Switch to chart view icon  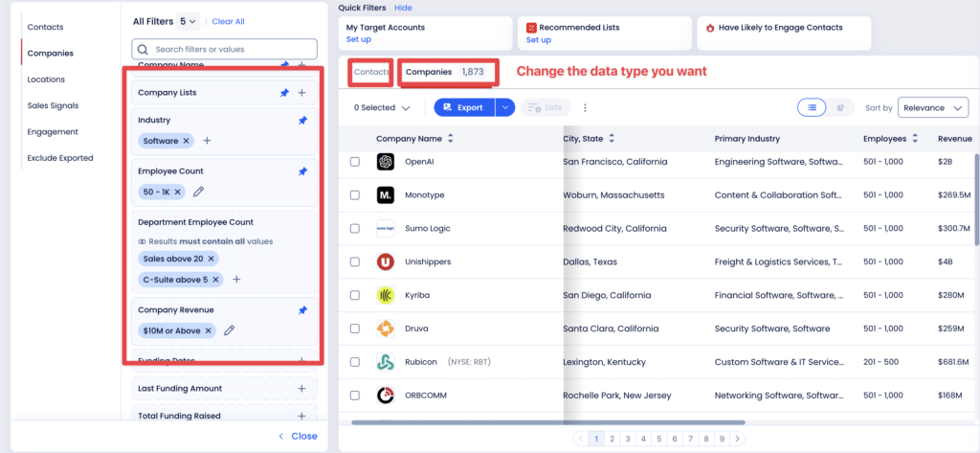click(x=840, y=107)
